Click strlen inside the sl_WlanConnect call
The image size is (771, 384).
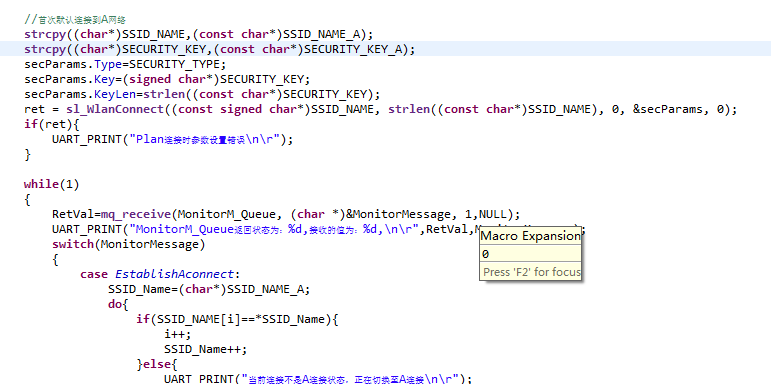(x=409, y=109)
